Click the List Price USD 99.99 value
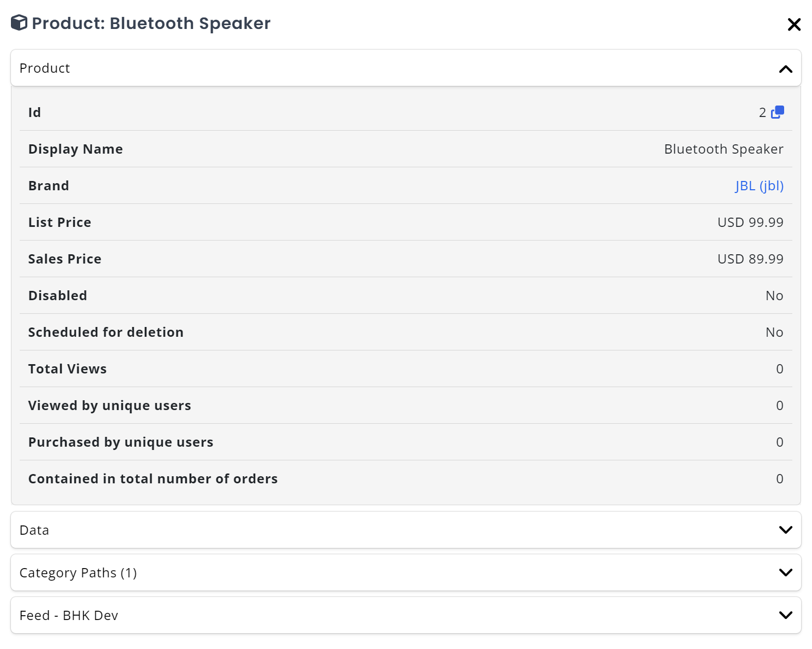Screen dimensions: 812x649 (750, 222)
